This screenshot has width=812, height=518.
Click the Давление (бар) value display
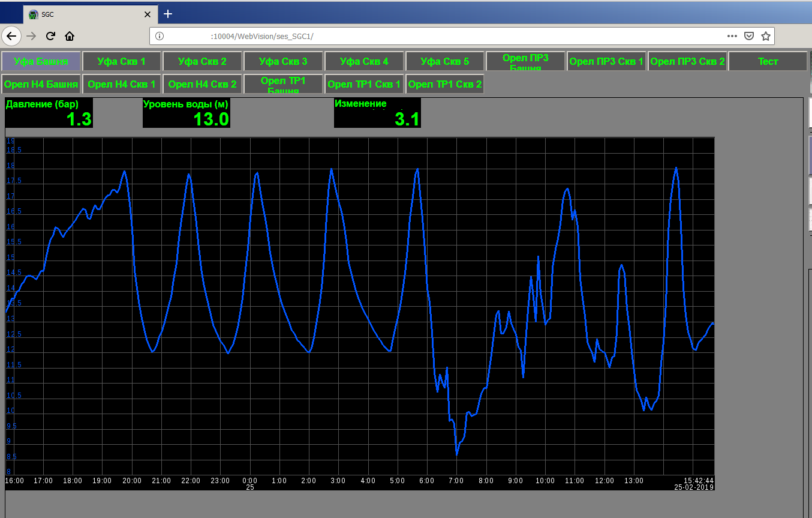(x=49, y=113)
